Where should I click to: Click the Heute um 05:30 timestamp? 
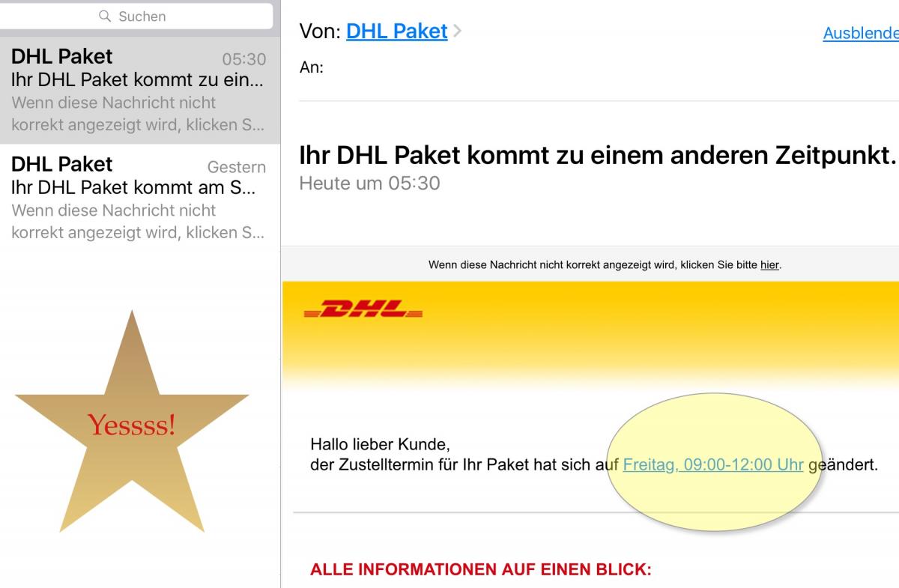pos(369,184)
